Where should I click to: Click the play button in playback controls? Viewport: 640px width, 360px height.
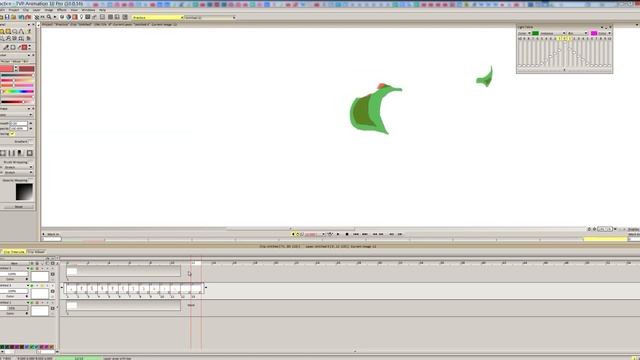(x=338, y=234)
